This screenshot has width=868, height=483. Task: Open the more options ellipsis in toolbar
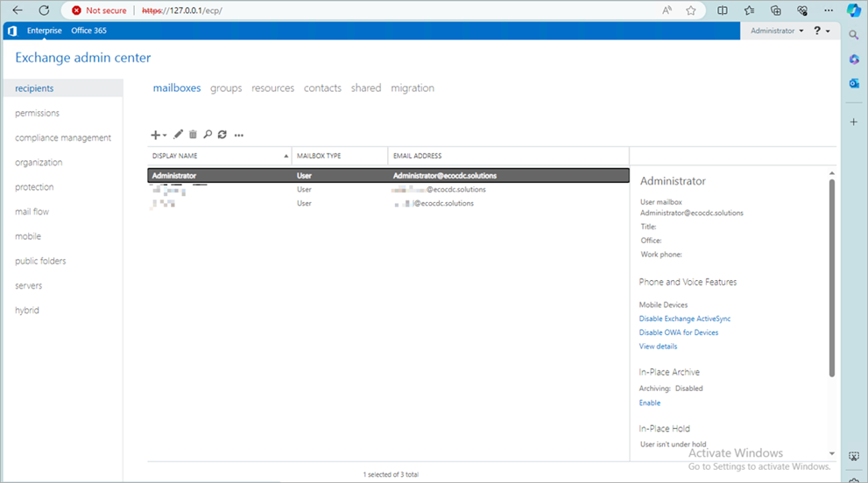point(238,135)
